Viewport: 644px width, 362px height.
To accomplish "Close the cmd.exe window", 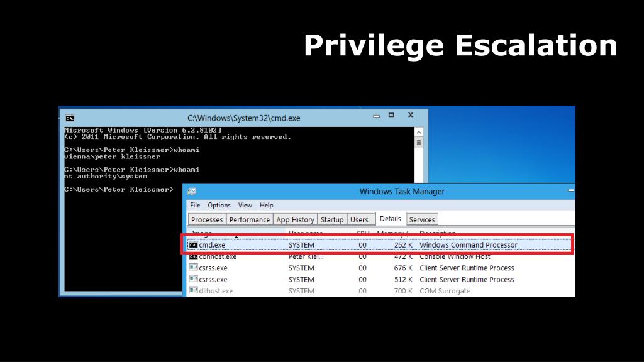I will pyautogui.click(x=410, y=116).
